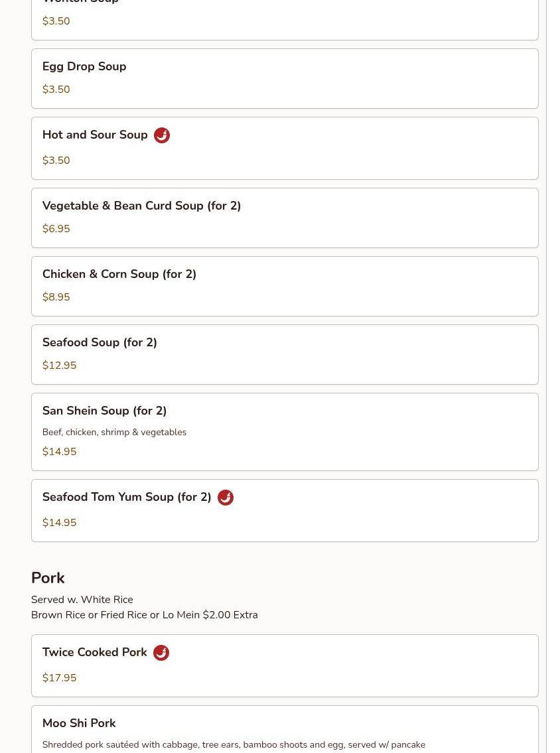Open Seafood Soup (for 2) item

(x=285, y=354)
